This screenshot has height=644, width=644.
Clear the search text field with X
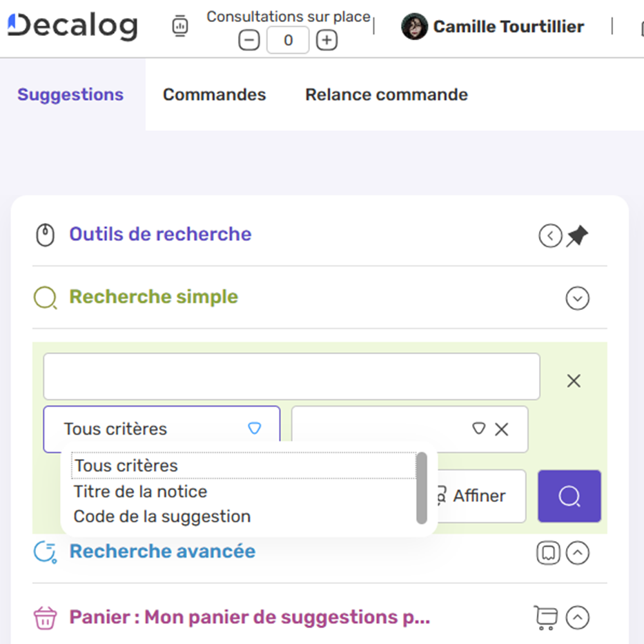[574, 381]
